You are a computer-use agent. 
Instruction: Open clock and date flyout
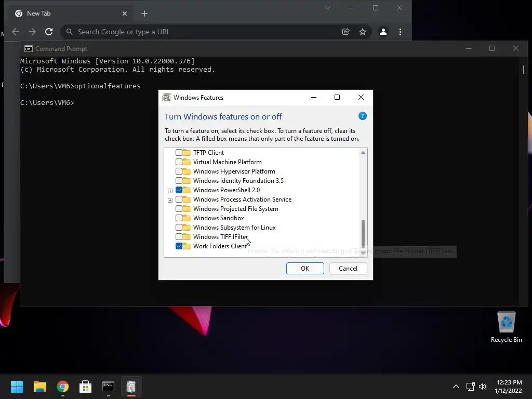508,387
